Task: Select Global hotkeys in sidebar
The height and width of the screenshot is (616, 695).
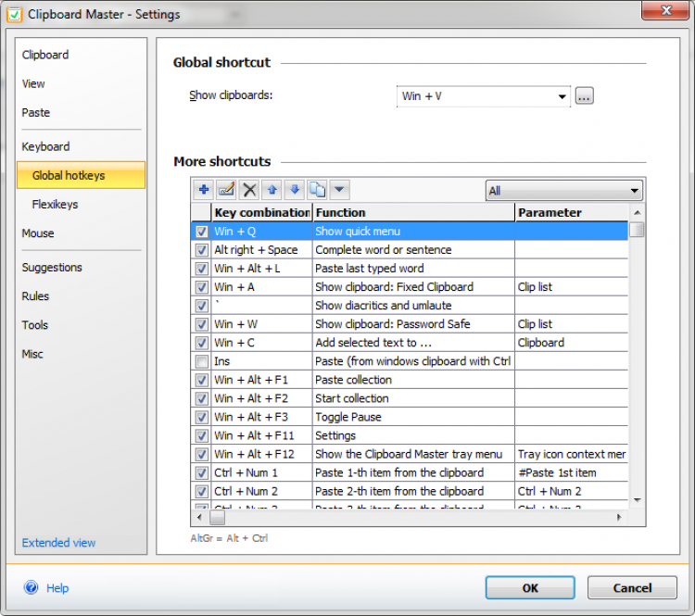Action: (x=81, y=175)
